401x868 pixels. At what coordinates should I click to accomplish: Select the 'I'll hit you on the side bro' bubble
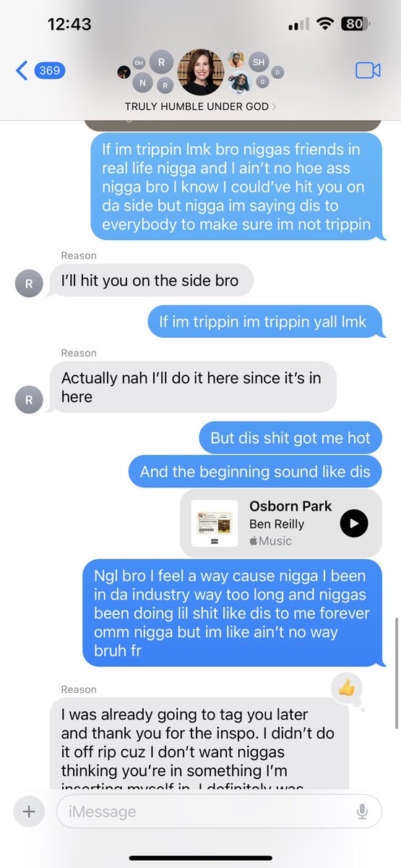tap(152, 281)
